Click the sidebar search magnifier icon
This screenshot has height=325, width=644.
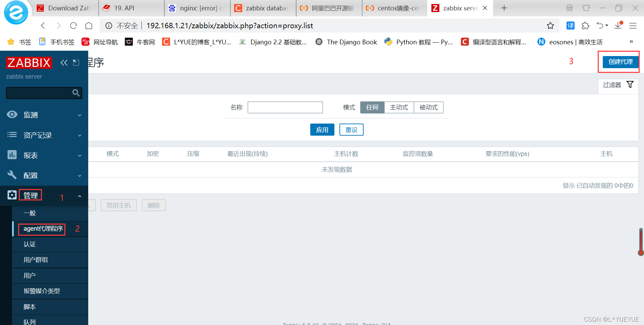pyautogui.click(x=76, y=93)
